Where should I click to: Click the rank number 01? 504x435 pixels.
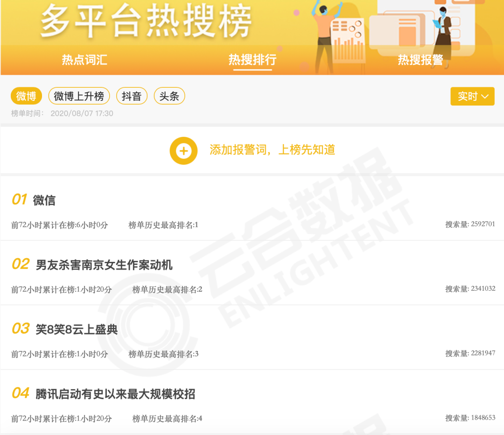[19, 200]
